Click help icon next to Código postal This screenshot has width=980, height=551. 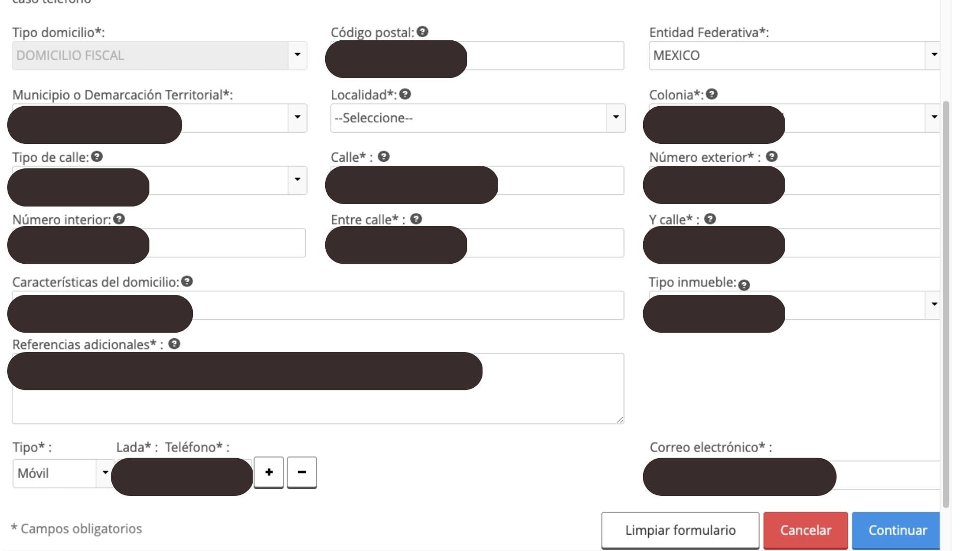(422, 32)
